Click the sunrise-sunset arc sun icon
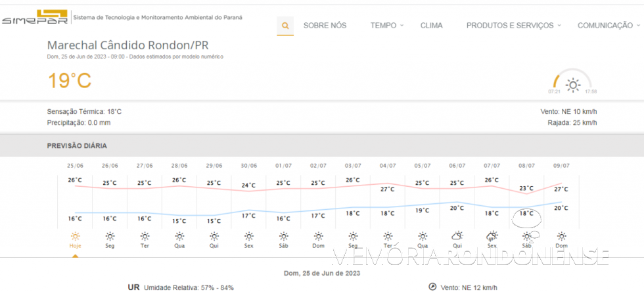644x292 pixels. pos(573,85)
